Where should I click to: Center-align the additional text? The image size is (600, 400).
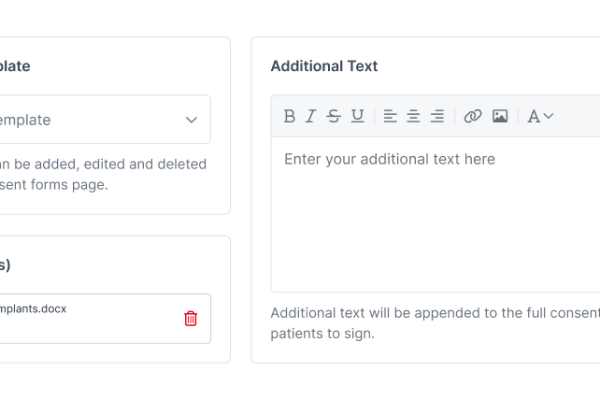coord(413,116)
